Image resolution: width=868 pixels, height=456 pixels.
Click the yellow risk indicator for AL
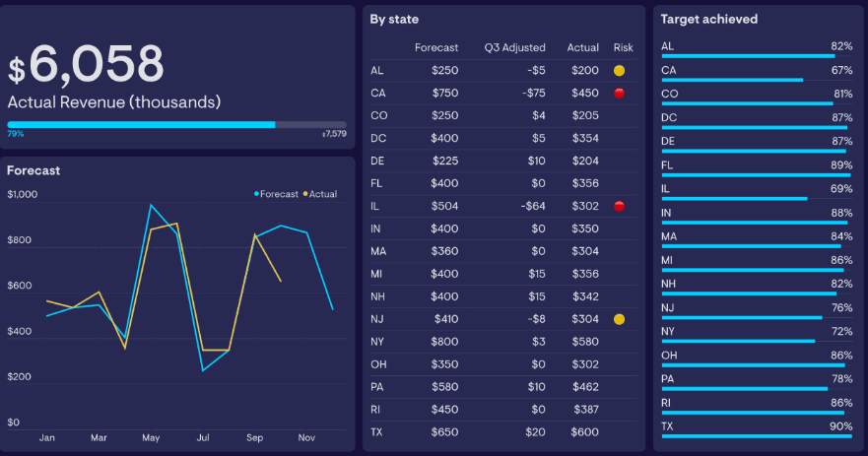click(619, 71)
